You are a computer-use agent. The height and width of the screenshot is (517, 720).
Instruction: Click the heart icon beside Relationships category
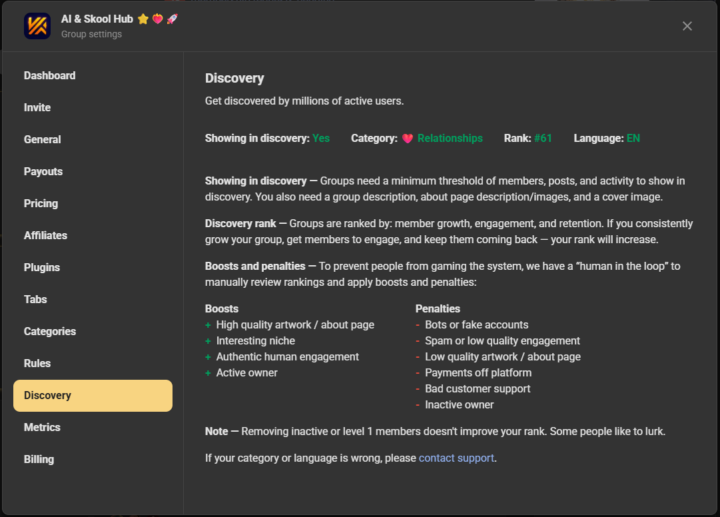click(x=407, y=138)
